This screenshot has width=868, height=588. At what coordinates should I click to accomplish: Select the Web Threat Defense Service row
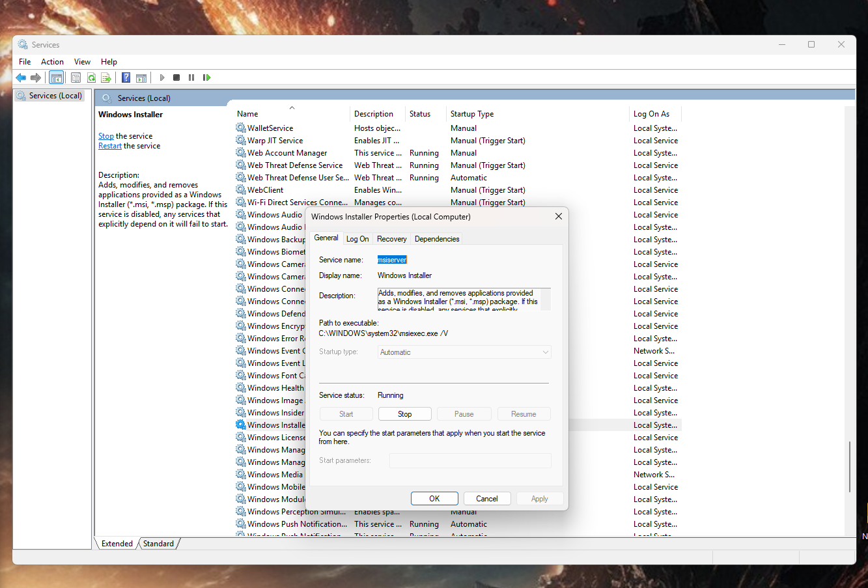(x=458, y=165)
